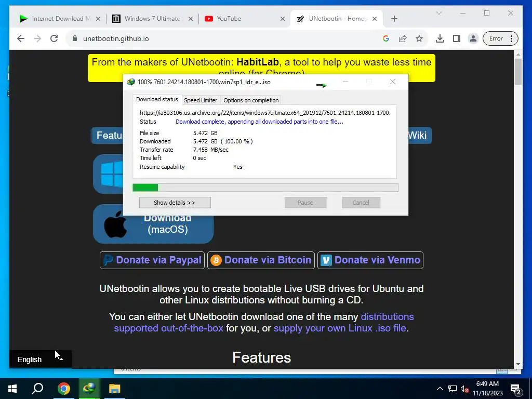This screenshot has height=399, width=532.
Task: Click the lock icon in address bar
Action: pos(75,38)
